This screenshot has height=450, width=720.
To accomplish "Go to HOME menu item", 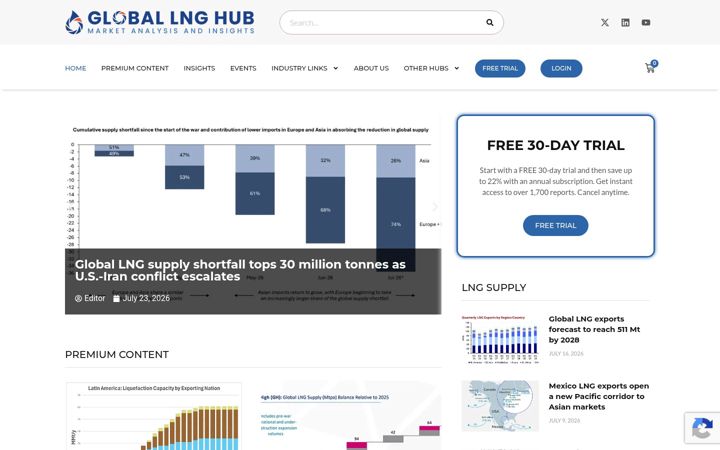I will (75, 68).
